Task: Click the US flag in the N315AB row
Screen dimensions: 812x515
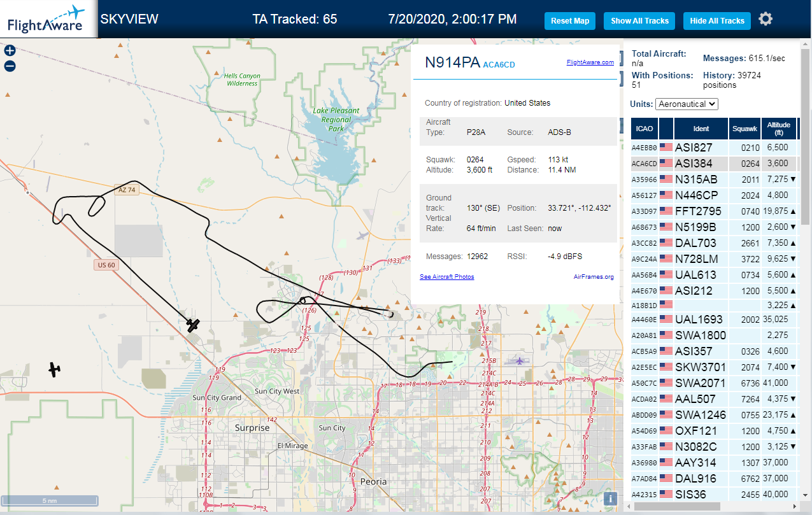Action: (666, 179)
